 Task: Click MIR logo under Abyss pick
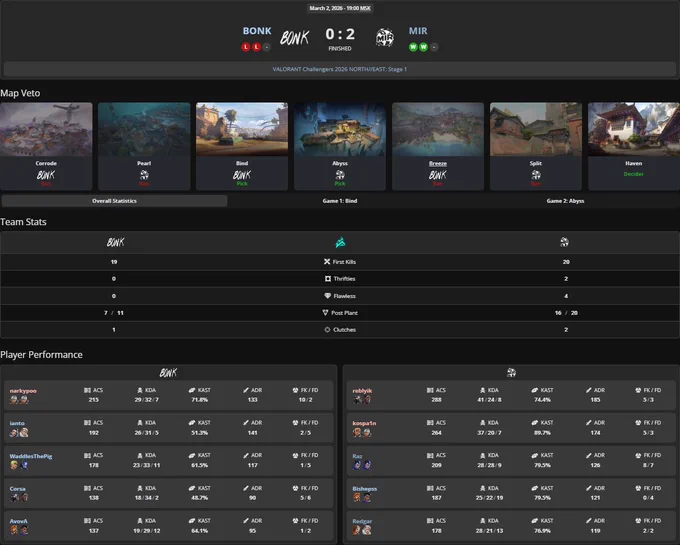[340, 175]
